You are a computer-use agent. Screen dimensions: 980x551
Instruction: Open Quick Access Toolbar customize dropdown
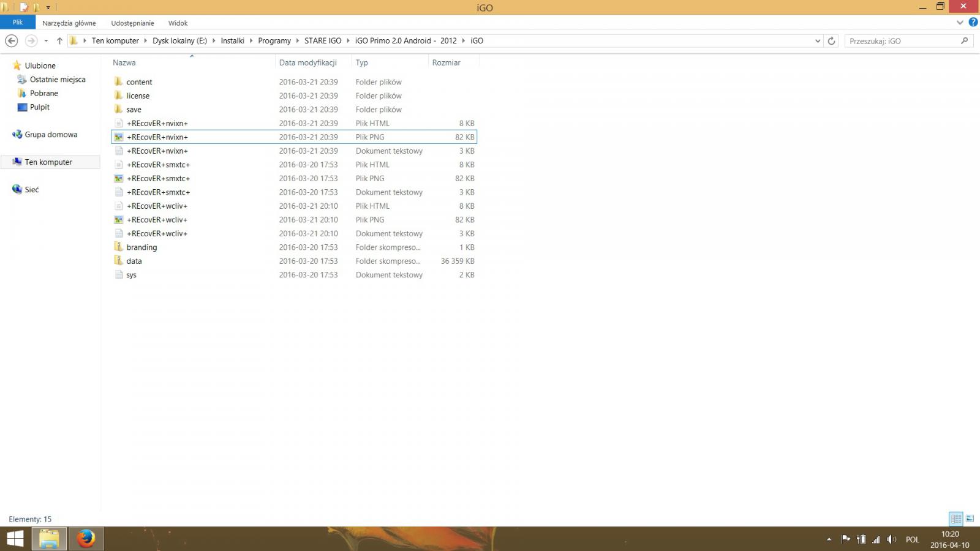point(48,8)
